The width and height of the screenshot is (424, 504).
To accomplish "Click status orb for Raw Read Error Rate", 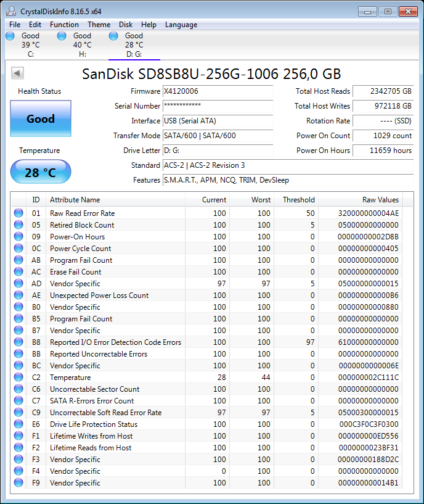I will [x=18, y=213].
